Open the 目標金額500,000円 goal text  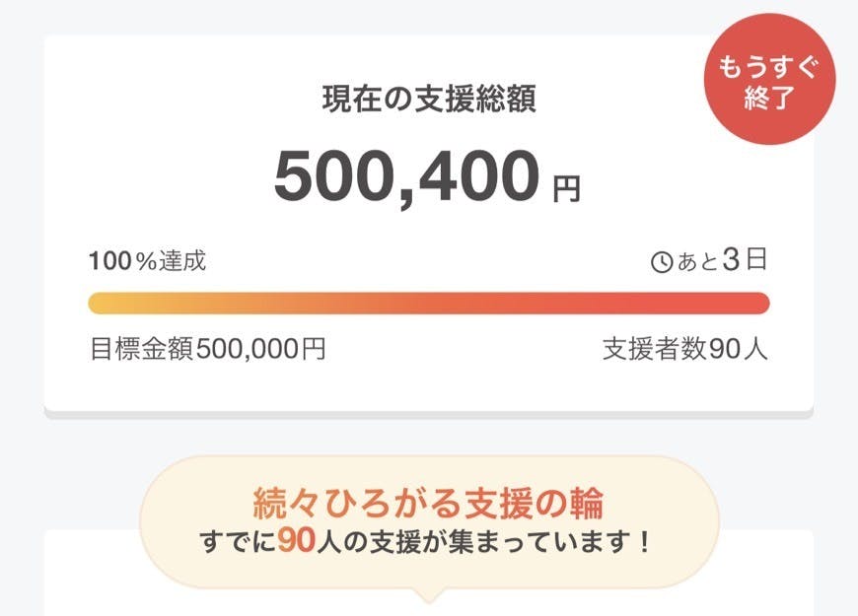[208, 349]
